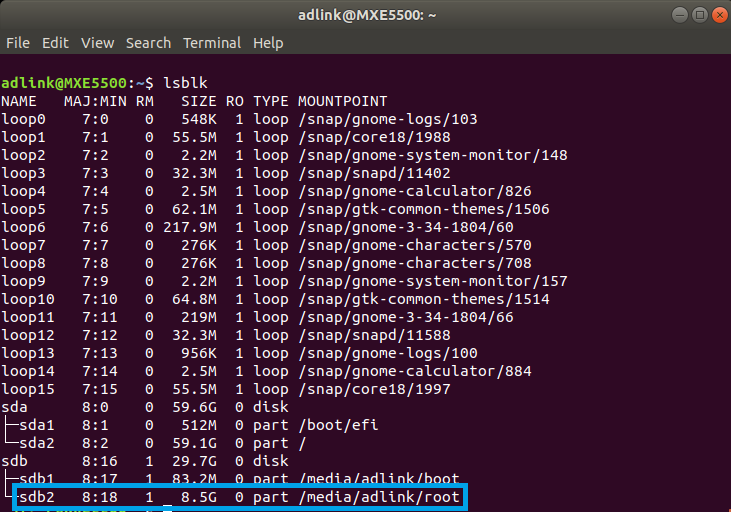Click the lsblk command text
731x512 pixels.
tap(184, 82)
